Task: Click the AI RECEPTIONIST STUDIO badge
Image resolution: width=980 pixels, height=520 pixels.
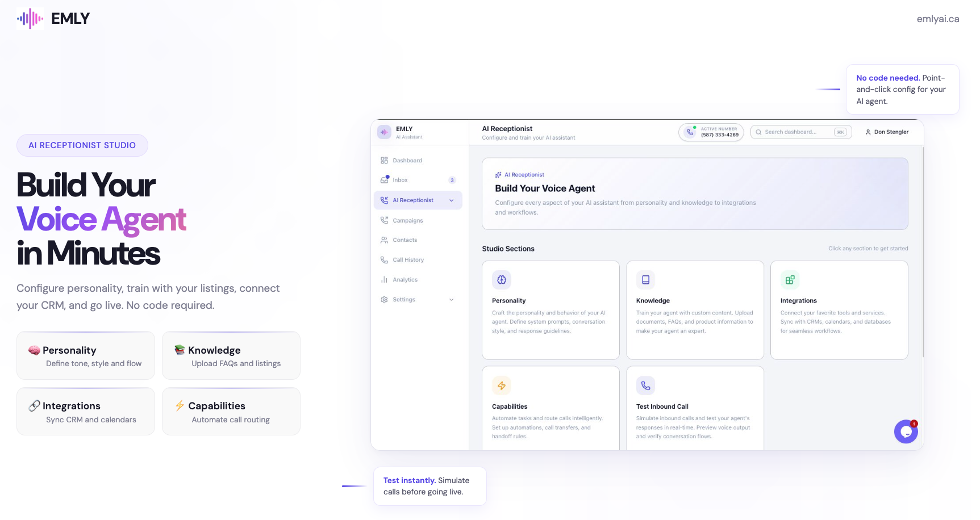Action: [x=82, y=145]
